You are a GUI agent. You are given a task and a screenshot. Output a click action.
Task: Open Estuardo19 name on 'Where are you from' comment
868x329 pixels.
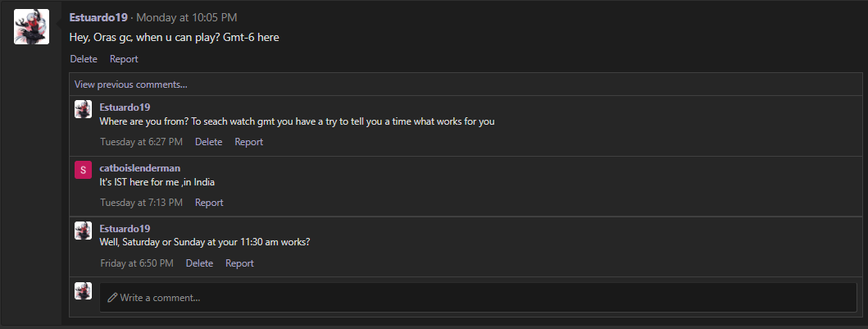[x=125, y=107]
